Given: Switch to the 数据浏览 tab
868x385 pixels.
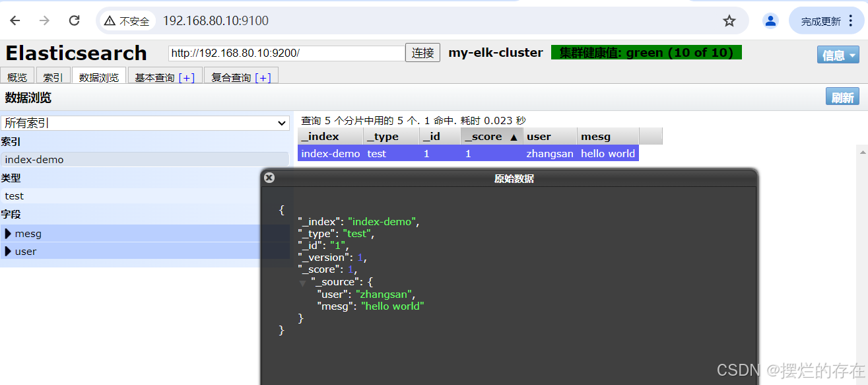Looking at the screenshot, I should 99,77.
